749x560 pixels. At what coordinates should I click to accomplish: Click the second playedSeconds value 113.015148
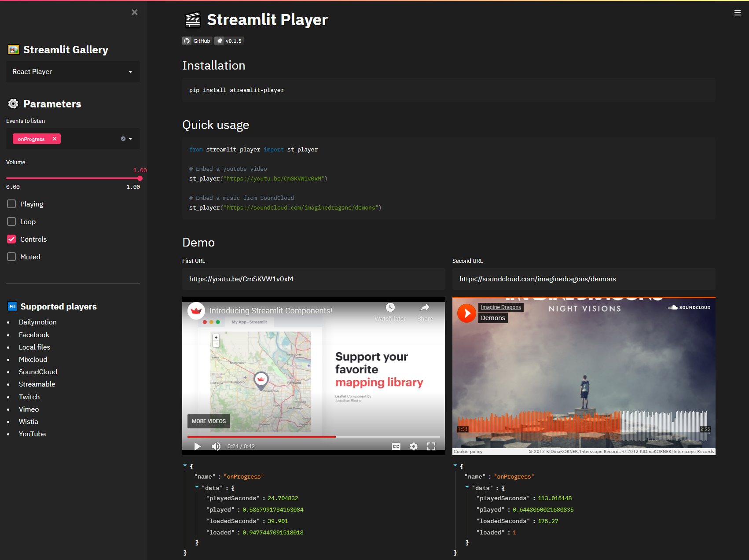[x=554, y=498]
